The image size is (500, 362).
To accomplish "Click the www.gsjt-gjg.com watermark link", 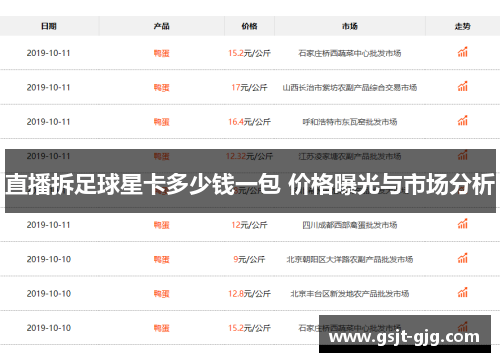I will [404, 337].
